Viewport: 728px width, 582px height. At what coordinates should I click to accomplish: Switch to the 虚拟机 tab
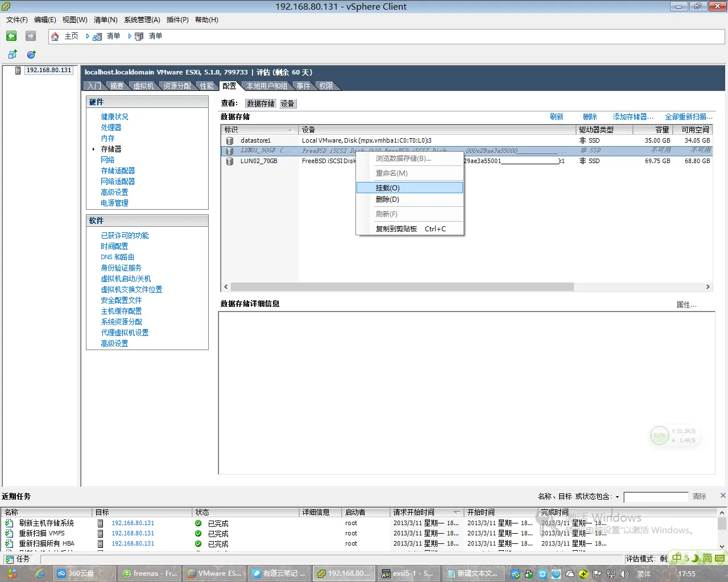coord(144,86)
